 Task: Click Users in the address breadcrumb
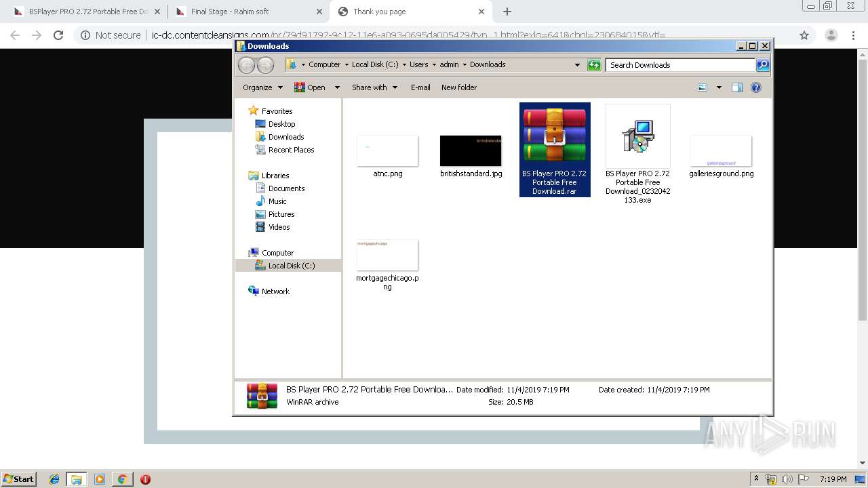tap(418, 64)
